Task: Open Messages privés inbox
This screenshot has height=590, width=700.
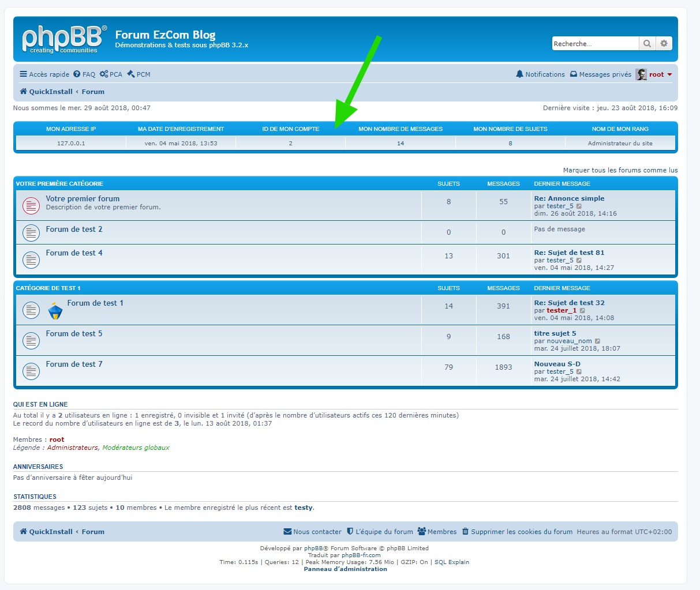Action: click(601, 74)
